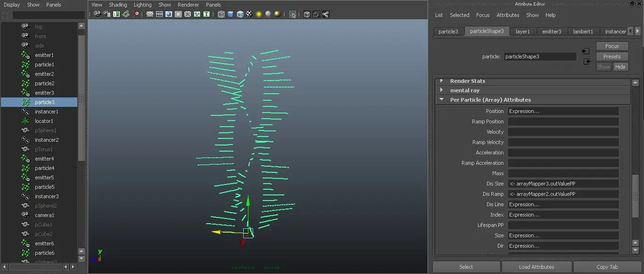
Task: Toggle Isolate Select icon in panel toolbar
Action: [x=293, y=14]
